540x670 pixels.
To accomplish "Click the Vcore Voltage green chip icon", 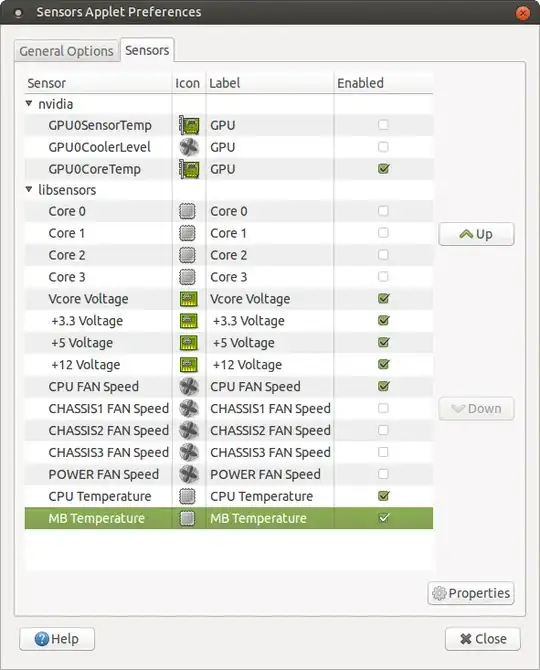I will coord(188,299).
